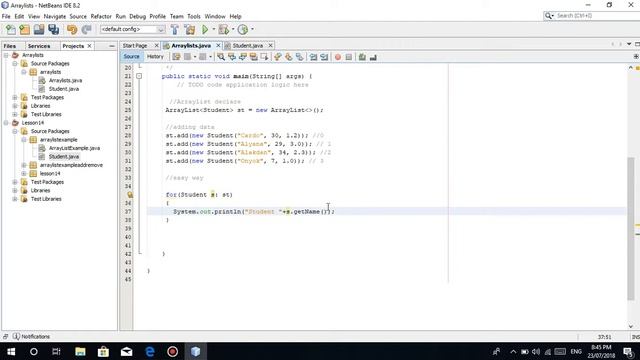This screenshot has height=360, width=640.
Task: Clean and Build with the broom-hammer icon
Action: [x=190, y=29]
